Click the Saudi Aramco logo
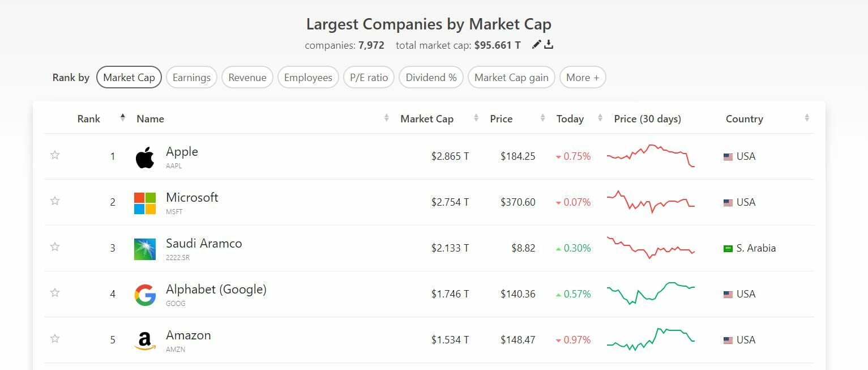868x370 pixels. point(145,249)
